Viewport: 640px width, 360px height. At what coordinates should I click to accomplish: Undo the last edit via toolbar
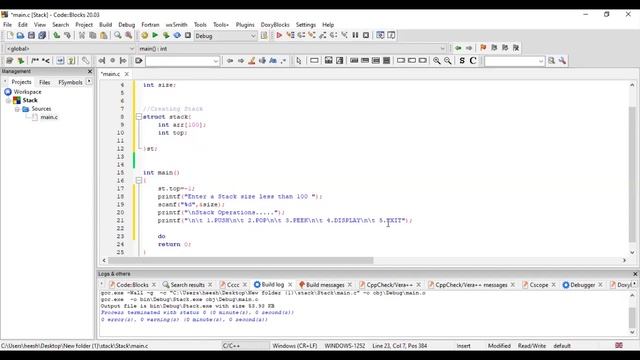tap(56, 36)
